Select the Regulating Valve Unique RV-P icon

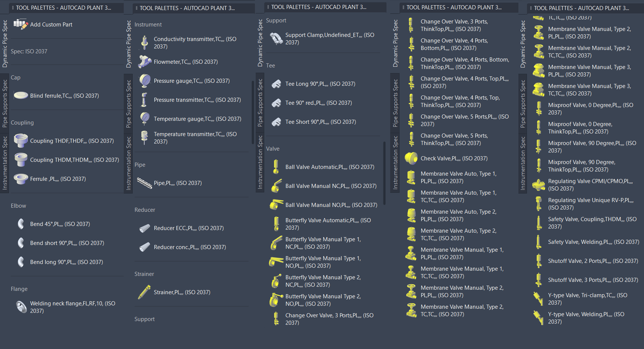[x=539, y=204]
